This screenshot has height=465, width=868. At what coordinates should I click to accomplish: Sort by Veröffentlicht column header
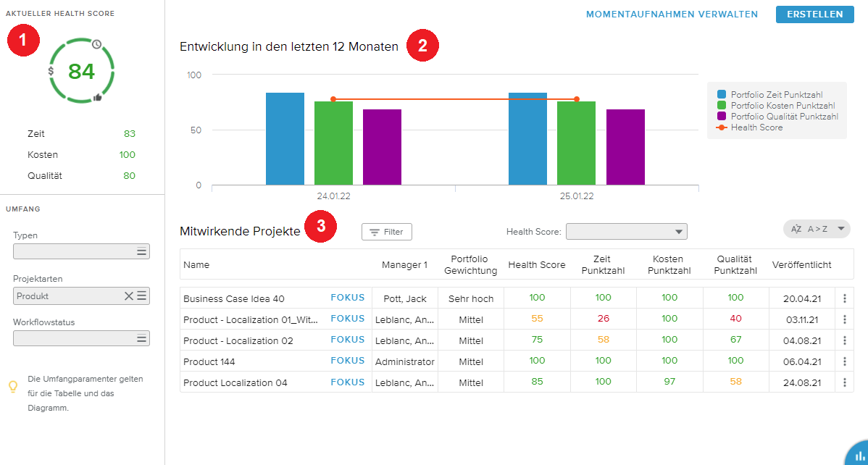tap(801, 265)
